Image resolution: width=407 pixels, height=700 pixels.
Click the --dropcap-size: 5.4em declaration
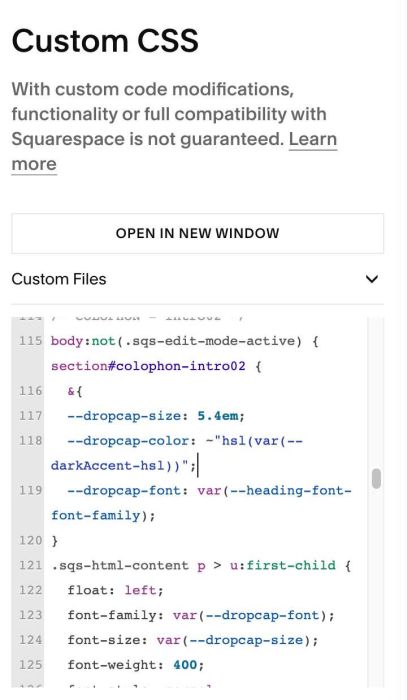pos(156,416)
